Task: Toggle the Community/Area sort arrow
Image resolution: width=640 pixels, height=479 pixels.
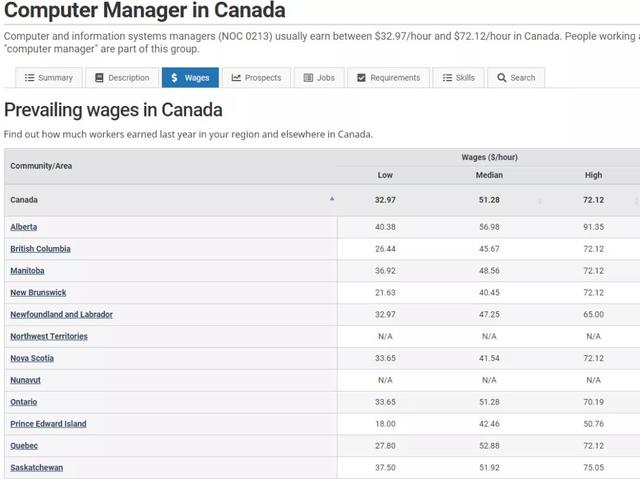Action: click(x=332, y=199)
